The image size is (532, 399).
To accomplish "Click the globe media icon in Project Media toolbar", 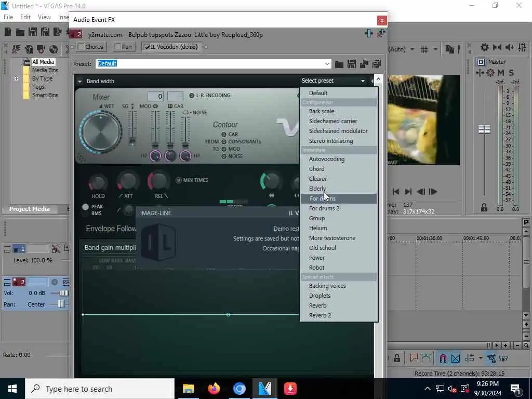I will pos(54,49).
